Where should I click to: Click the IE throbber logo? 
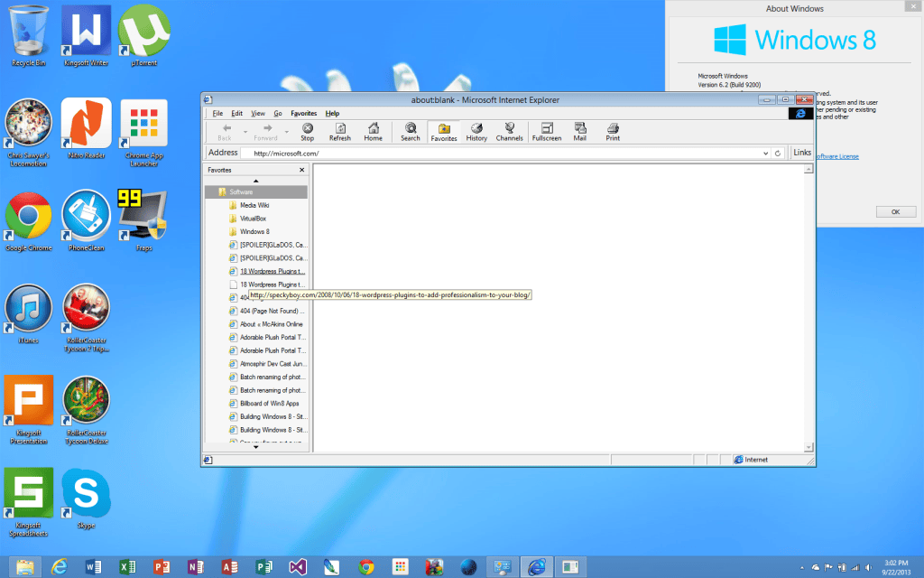[x=800, y=113]
